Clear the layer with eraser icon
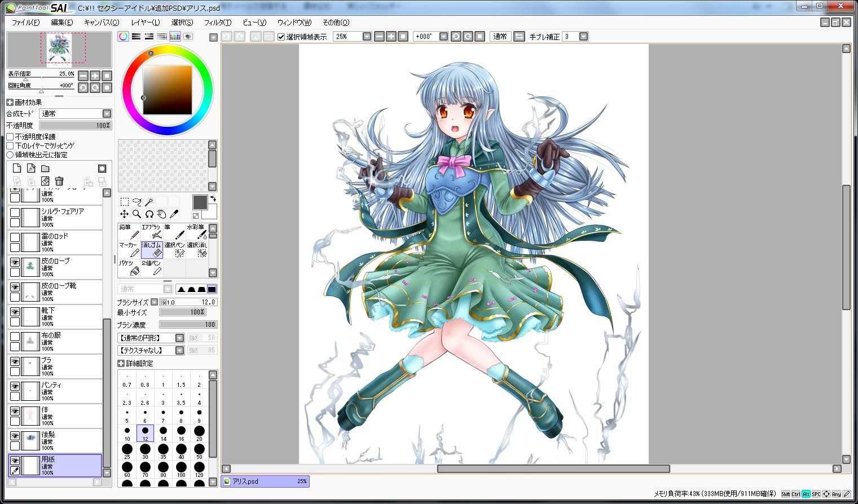The width and height of the screenshot is (858, 504). [x=45, y=182]
